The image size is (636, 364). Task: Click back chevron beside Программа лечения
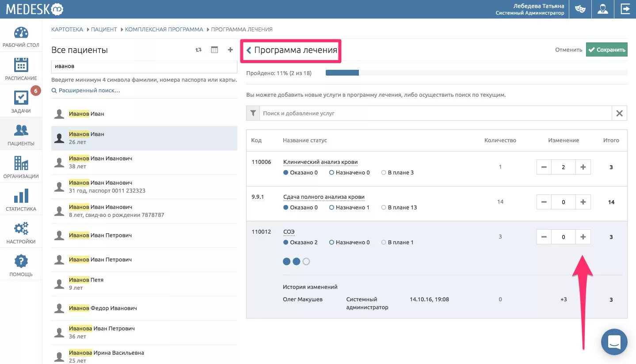click(249, 50)
